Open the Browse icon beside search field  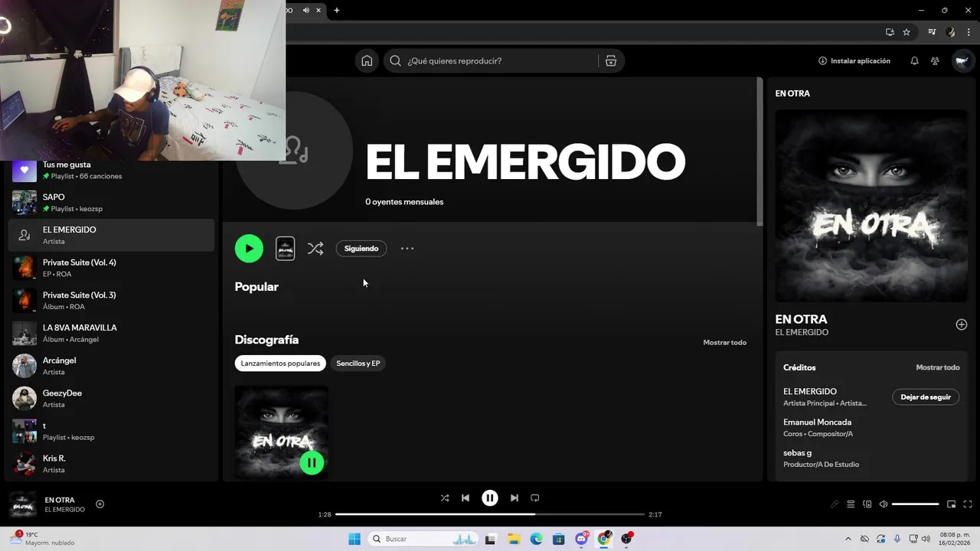tap(611, 61)
